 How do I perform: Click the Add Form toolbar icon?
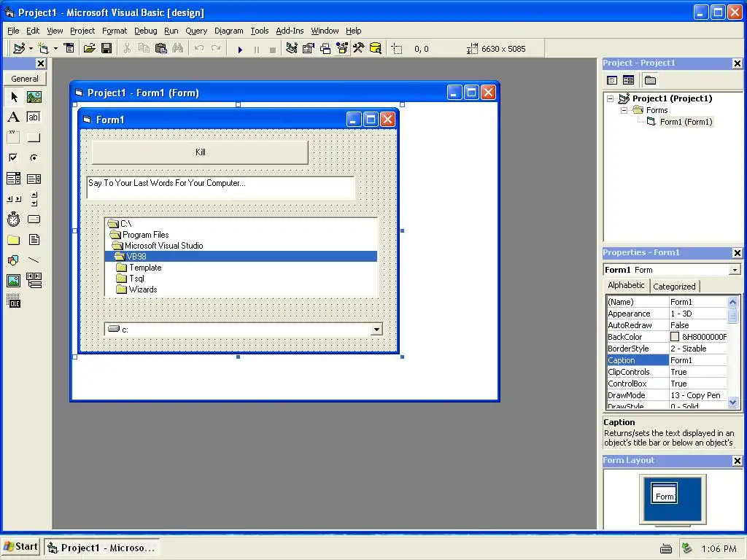pos(43,49)
